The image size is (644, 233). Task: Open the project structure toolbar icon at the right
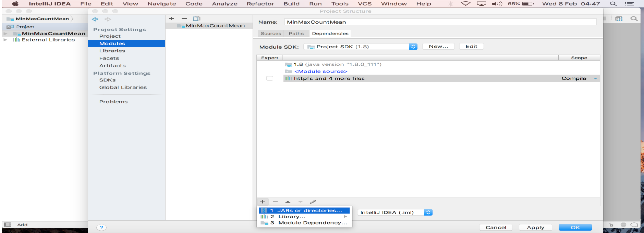point(619,19)
